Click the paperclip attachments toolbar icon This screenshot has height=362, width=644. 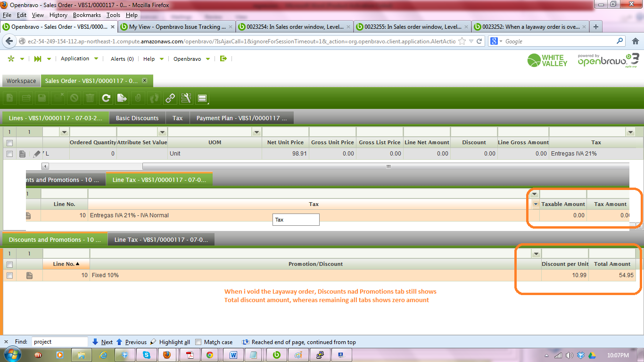coord(138,98)
